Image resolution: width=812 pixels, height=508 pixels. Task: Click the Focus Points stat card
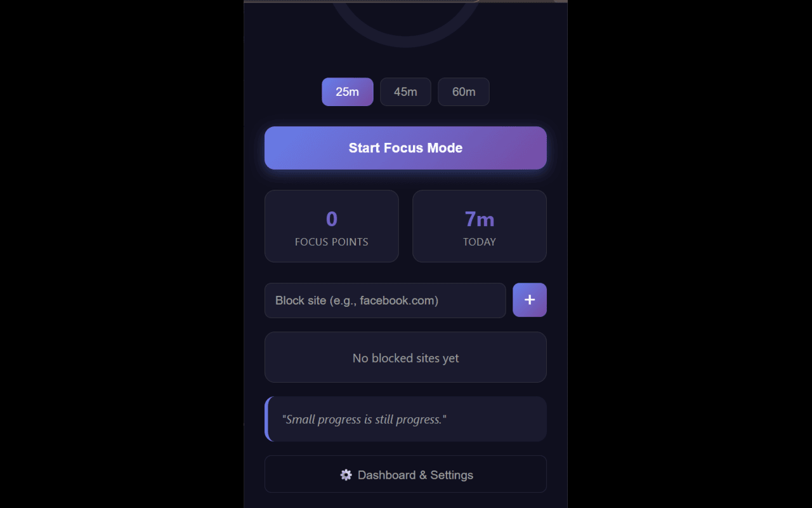coord(331,226)
